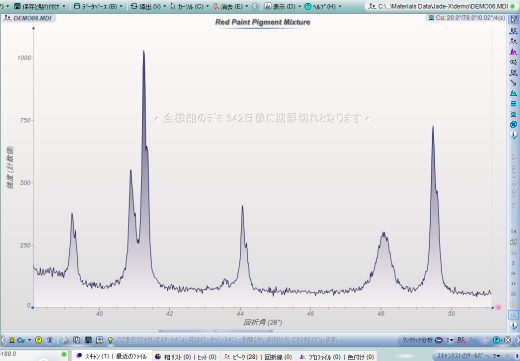Screen dimensions: 520x361
Task: Click the red underlined icon in bottom-right toolbar
Action: click(461, 340)
